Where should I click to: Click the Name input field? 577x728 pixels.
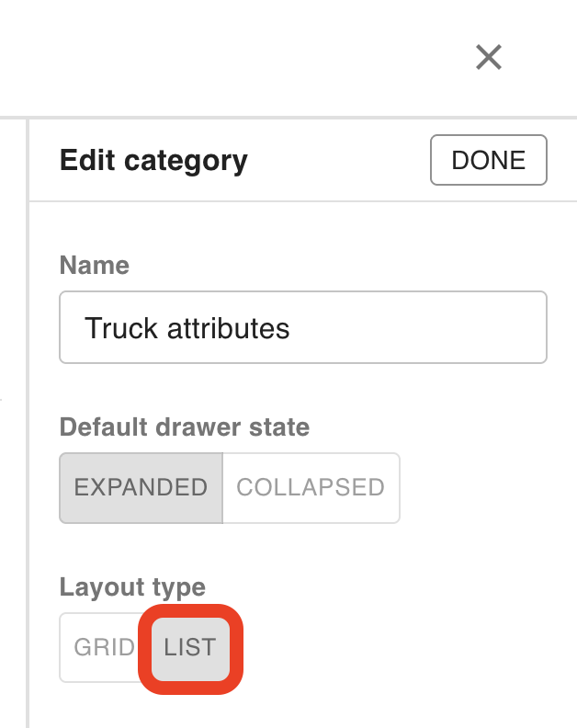(302, 327)
